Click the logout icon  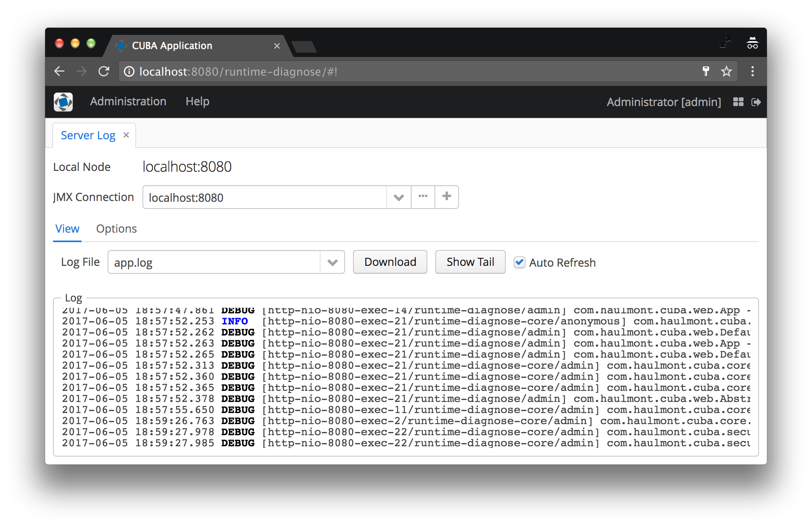pyautogui.click(x=756, y=102)
